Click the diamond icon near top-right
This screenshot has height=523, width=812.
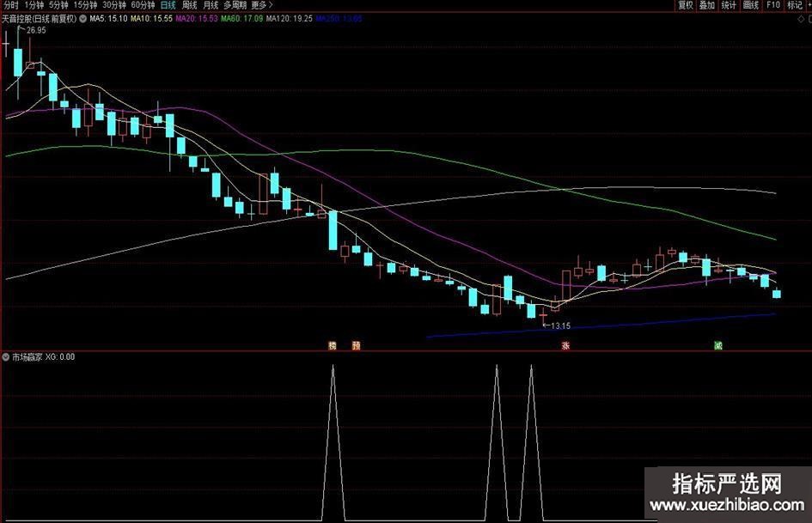[x=801, y=19]
